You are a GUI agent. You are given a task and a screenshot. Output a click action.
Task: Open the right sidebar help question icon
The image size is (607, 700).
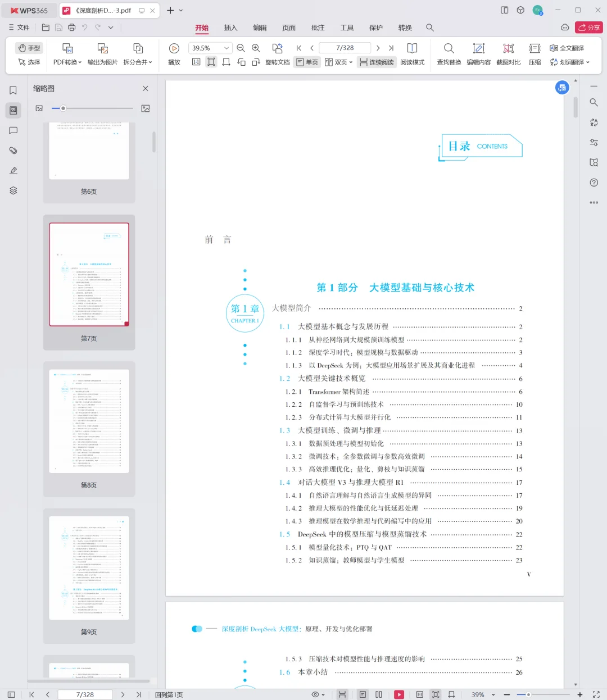594,183
